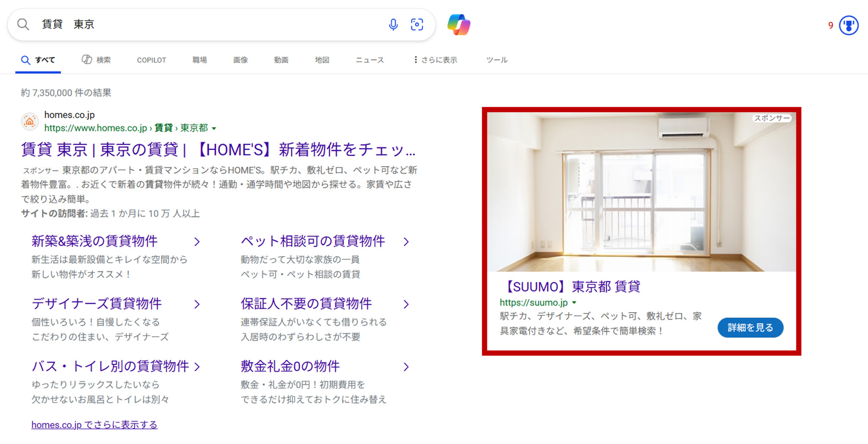The width and height of the screenshot is (868, 444).
Task: Open the Copilot colorful logo
Action: (x=459, y=24)
